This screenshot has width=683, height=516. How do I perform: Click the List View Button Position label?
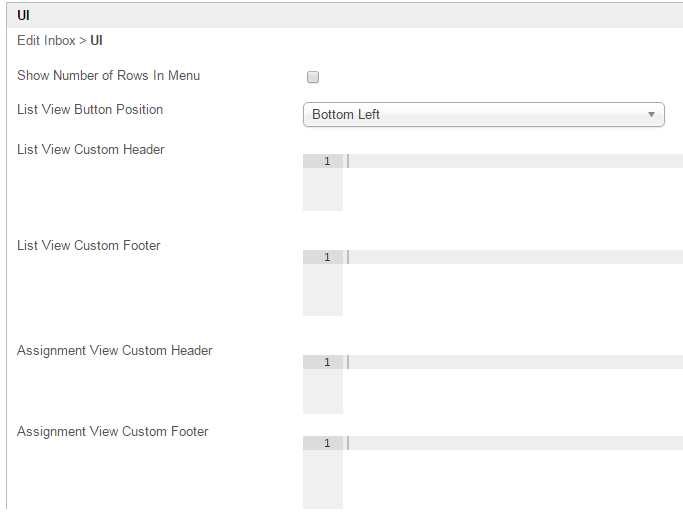click(90, 110)
